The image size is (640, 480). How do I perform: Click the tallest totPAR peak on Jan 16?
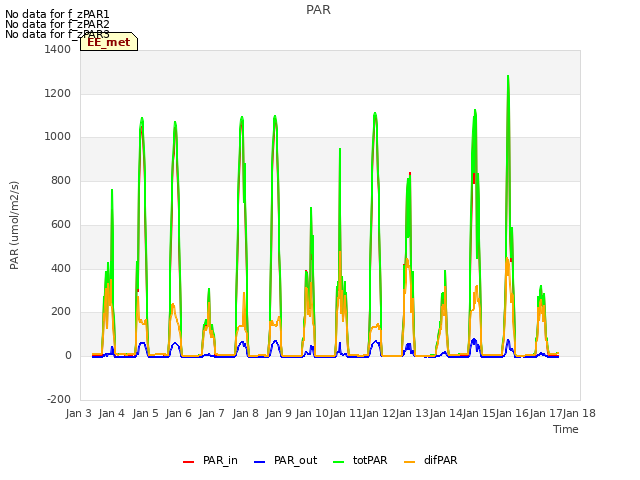click(508, 77)
